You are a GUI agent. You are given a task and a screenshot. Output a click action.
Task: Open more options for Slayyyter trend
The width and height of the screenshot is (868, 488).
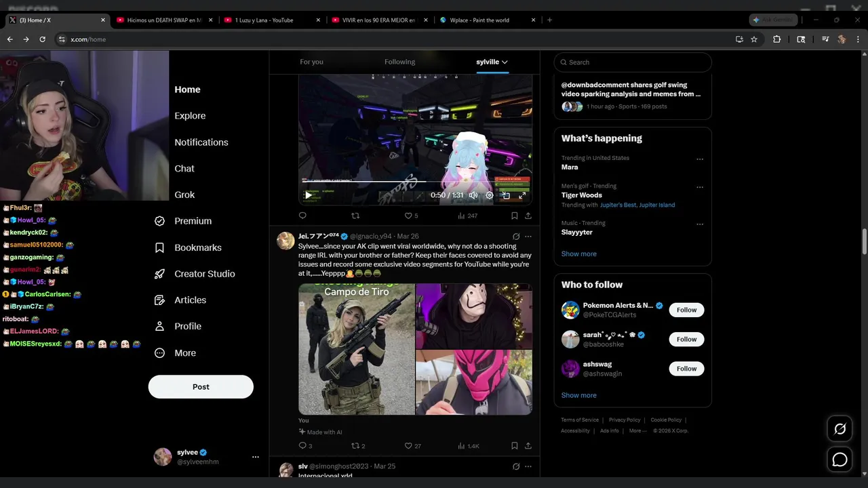[700, 224]
